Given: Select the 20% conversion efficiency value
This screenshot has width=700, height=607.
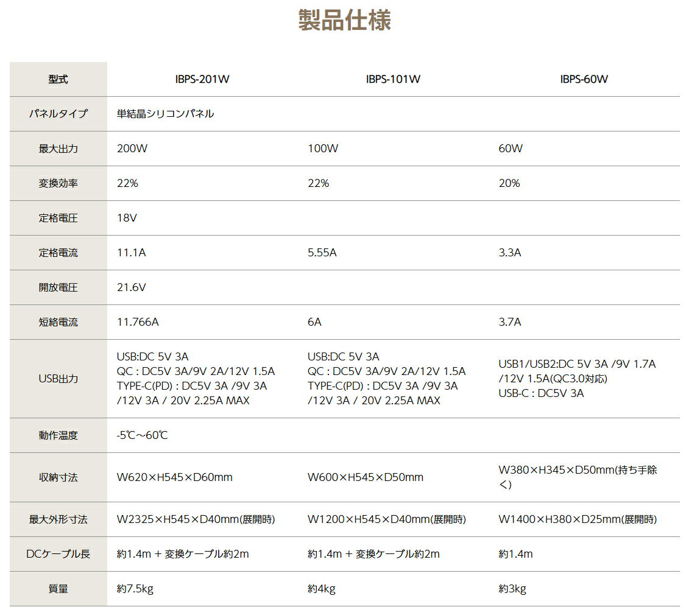Looking at the screenshot, I should [509, 183].
